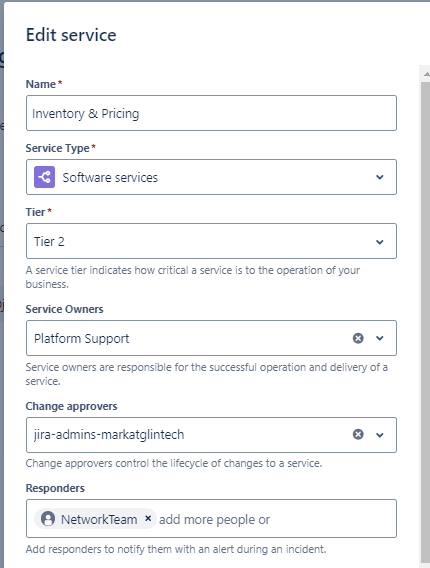Viewport: 430px width, 568px height.
Task: Expand the Tier dropdown chevron
Action: coord(379,242)
